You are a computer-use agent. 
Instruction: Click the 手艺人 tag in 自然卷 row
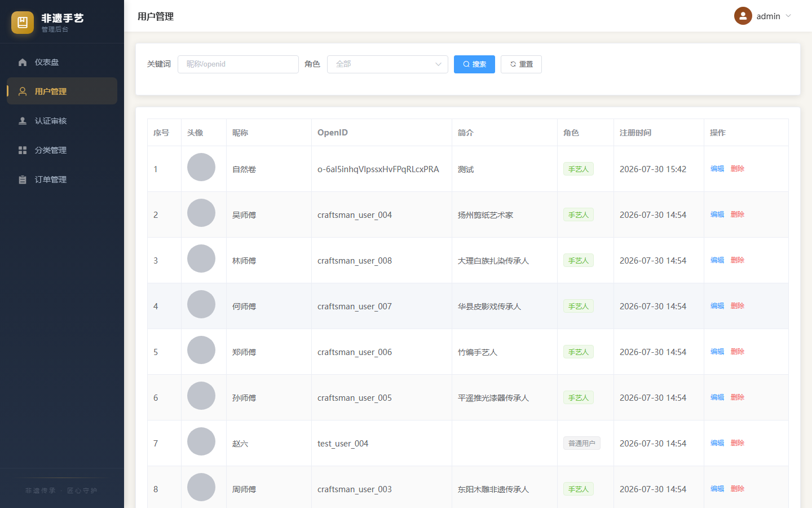click(x=579, y=169)
